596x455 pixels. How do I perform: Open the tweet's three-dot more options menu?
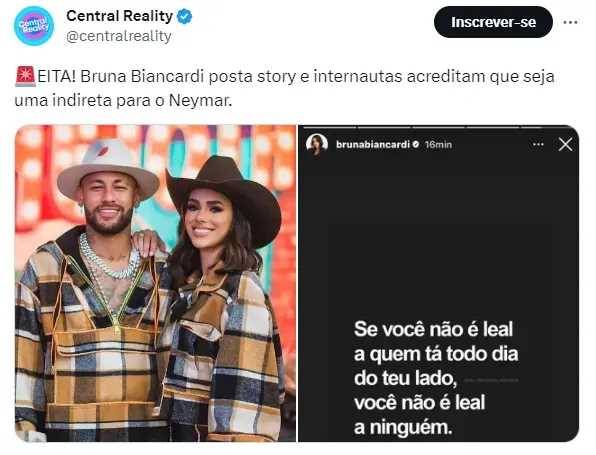(x=570, y=22)
